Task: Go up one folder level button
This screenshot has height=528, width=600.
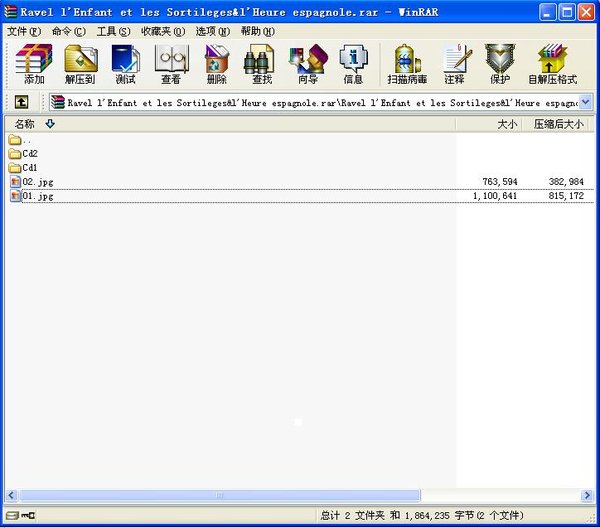Action: 21,102
